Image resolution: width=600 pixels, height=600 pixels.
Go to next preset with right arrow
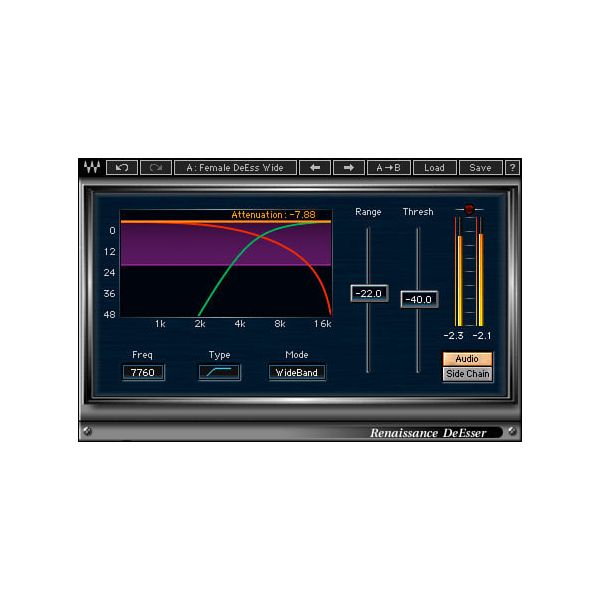tap(348, 168)
